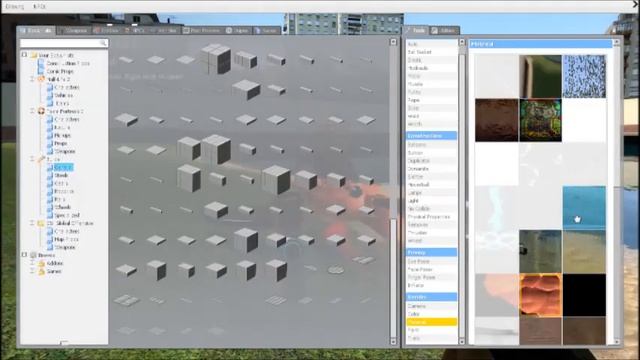This screenshot has height=360, width=640.
Task: Open Construction Props spawnlist
Action: click(68, 63)
